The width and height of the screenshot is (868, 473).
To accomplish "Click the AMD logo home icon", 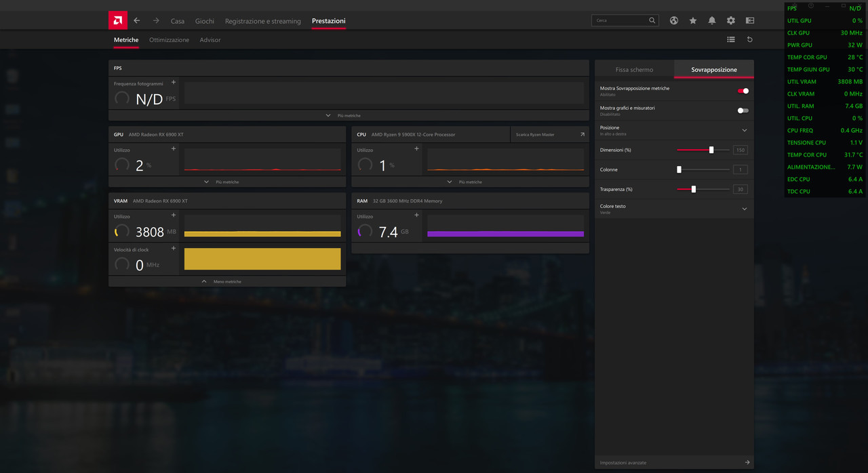I will tap(118, 20).
